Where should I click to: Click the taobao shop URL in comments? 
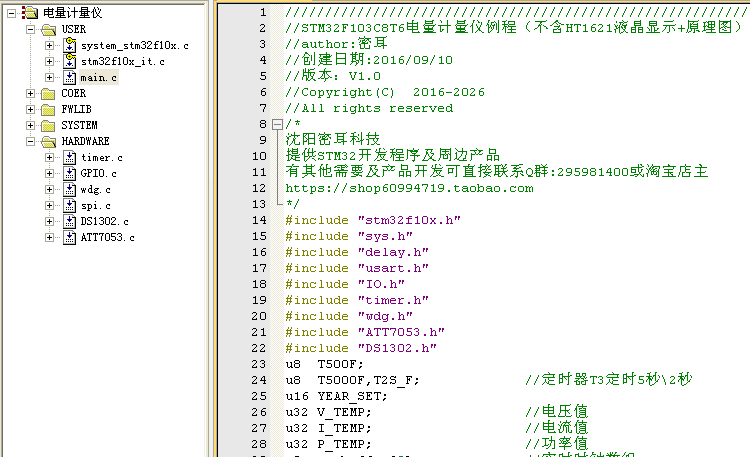[x=409, y=188]
